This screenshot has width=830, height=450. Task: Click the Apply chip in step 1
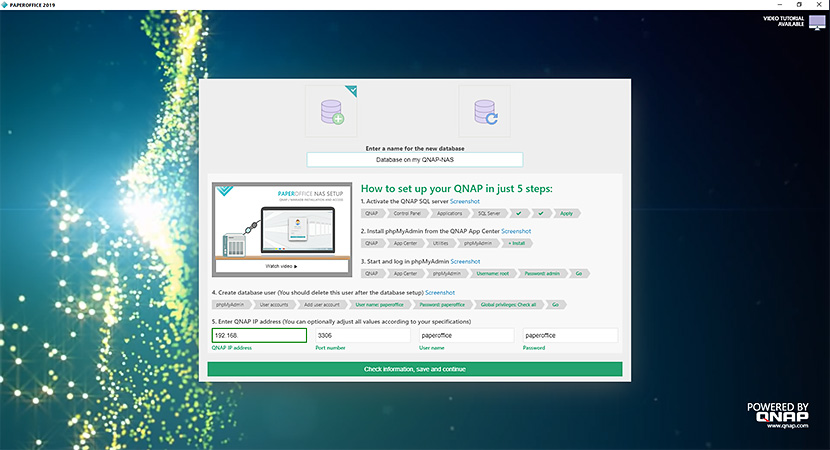(x=567, y=213)
